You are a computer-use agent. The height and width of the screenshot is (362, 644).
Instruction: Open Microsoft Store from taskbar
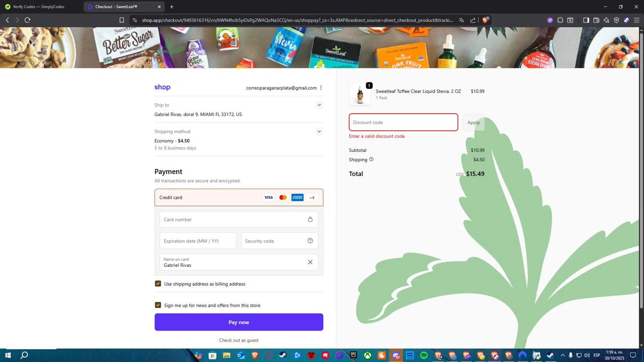(x=212, y=355)
